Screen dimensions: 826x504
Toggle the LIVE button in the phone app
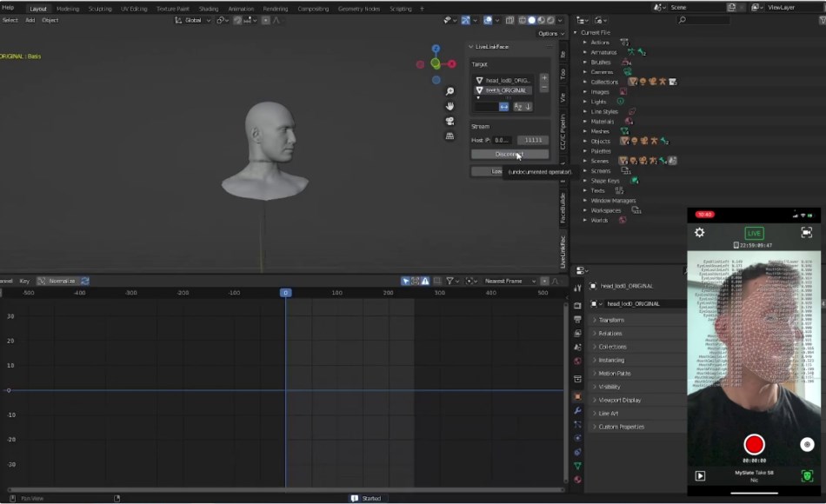click(x=753, y=233)
